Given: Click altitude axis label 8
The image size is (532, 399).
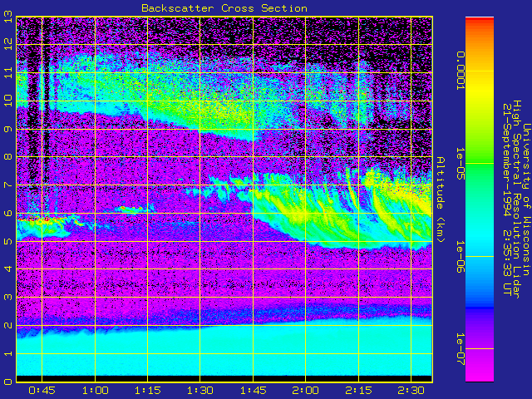Looking at the screenshot, I should tap(7, 157).
